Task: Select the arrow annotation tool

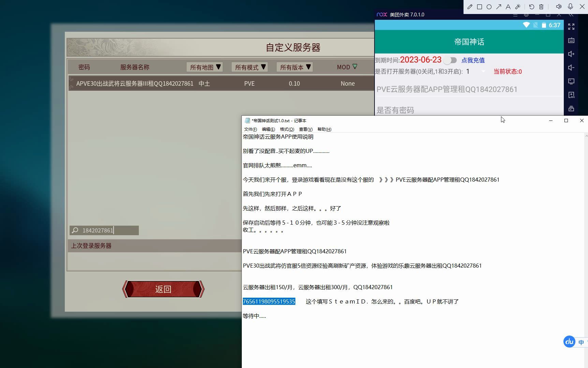Action: point(499,6)
